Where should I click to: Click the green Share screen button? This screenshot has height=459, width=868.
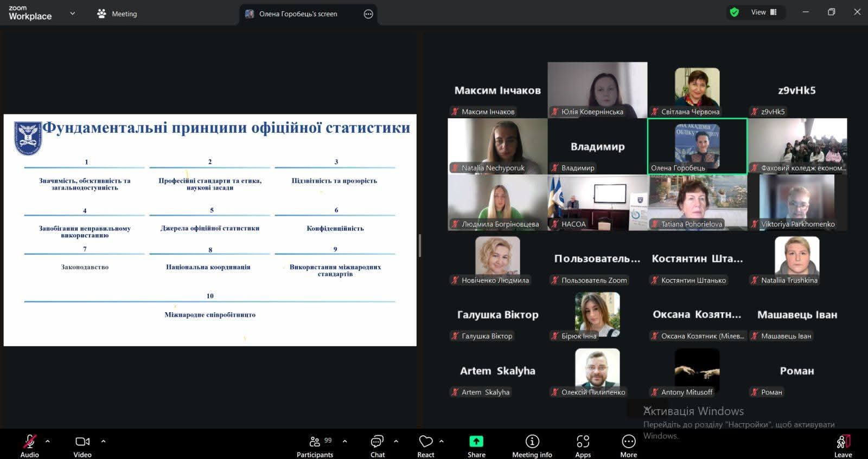[x=476, y=446]
